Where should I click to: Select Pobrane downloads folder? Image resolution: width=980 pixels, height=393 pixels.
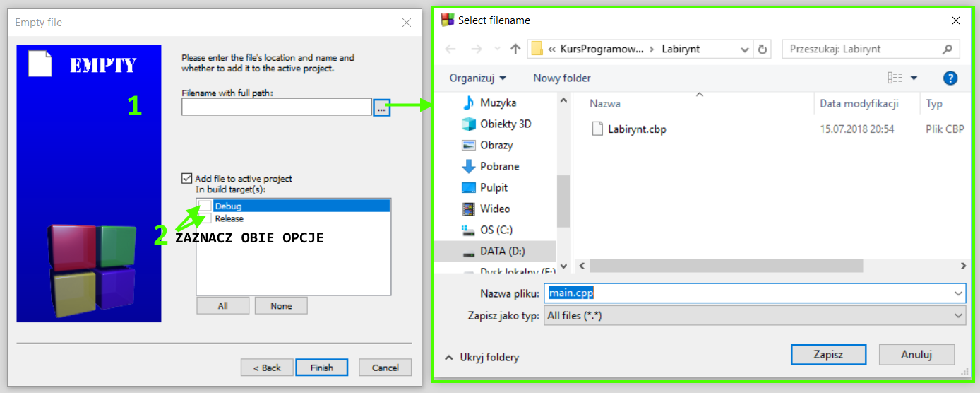coord(499,167)
